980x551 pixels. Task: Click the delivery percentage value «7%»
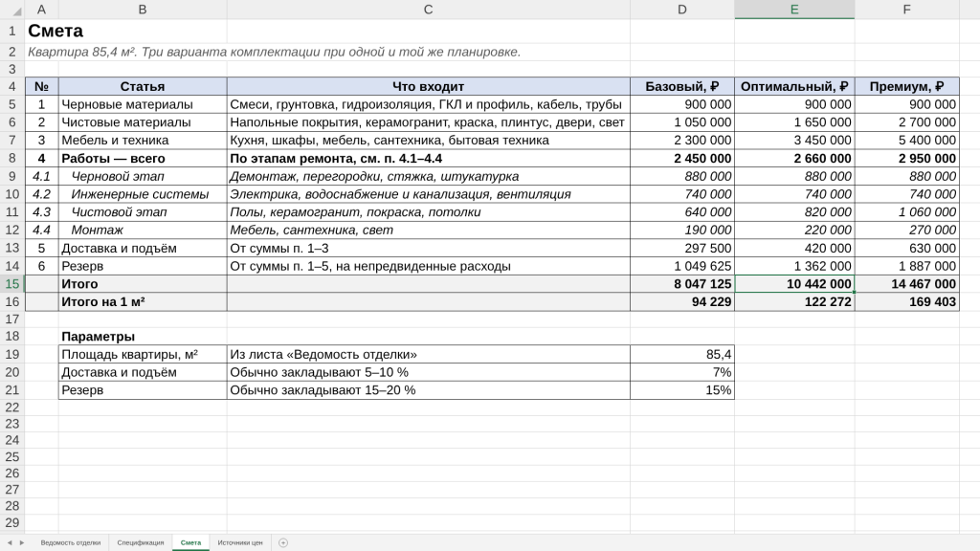[x=681, y=372]
